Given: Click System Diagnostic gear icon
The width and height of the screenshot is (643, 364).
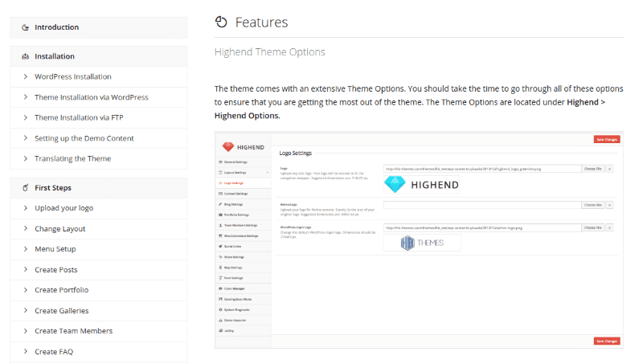Looking at the screenshot, I should point(220,309).
